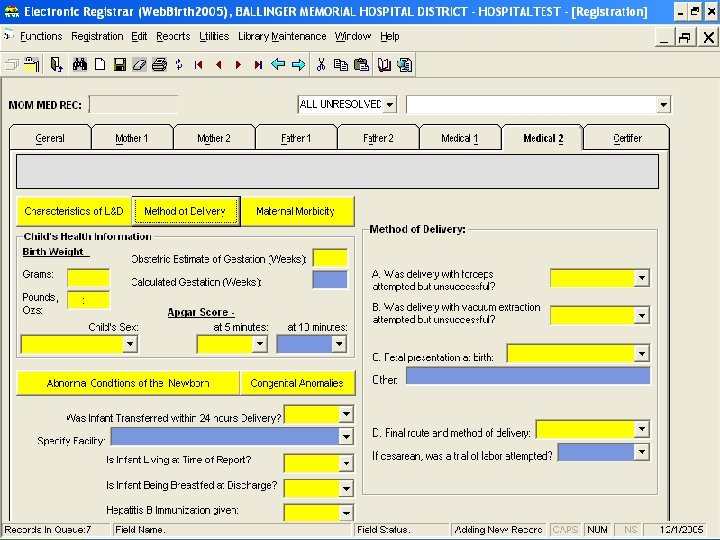Click the Grams birth weight field

coord(88,277)
